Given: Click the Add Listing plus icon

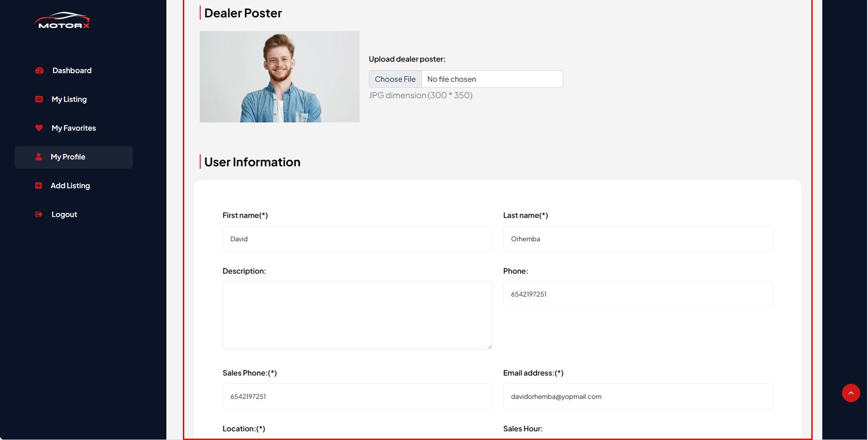Looking at the screenshot, I should click(38, 186).
